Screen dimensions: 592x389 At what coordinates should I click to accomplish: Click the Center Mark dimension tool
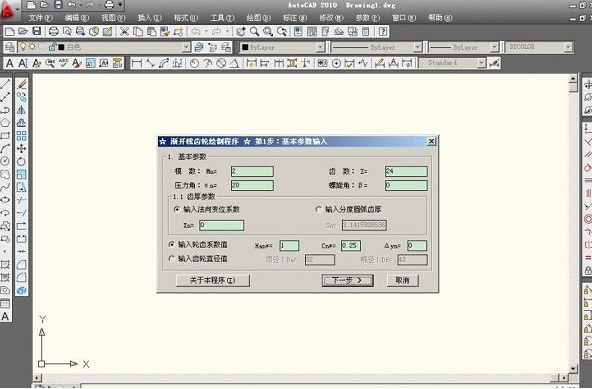(x=336, y=63)
